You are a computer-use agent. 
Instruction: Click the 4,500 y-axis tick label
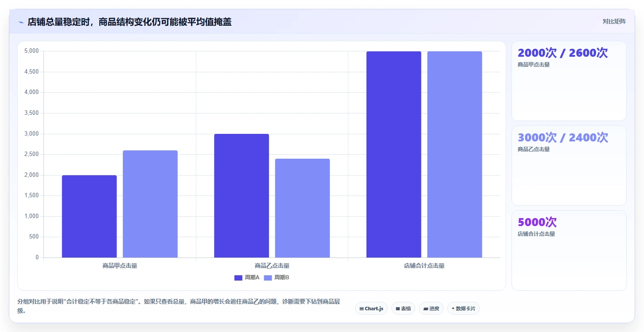(31, 72)
